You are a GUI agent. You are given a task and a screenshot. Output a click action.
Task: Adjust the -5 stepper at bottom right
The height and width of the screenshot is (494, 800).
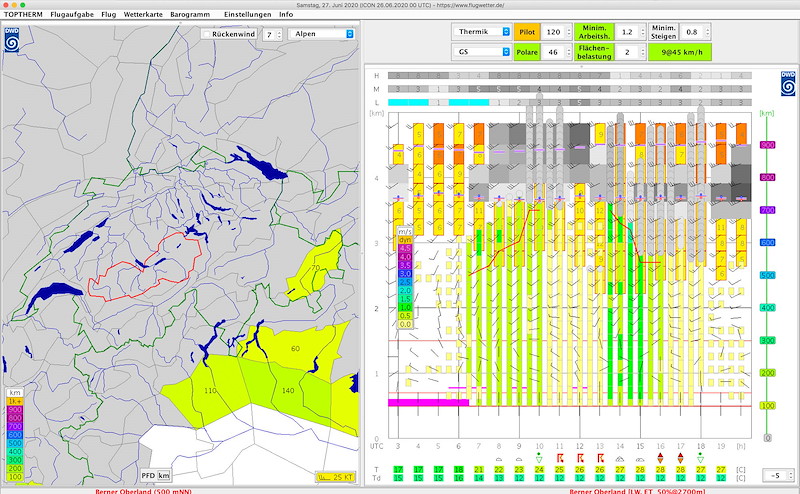(790, 475)
